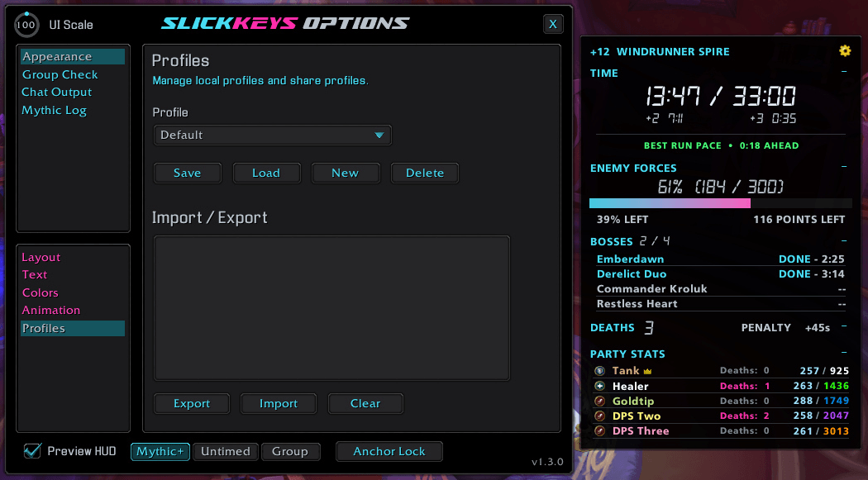Click DPS Three's role icon
Viewport: 868px width, 480px height.
pyautogui.click(x=599, y=430)
